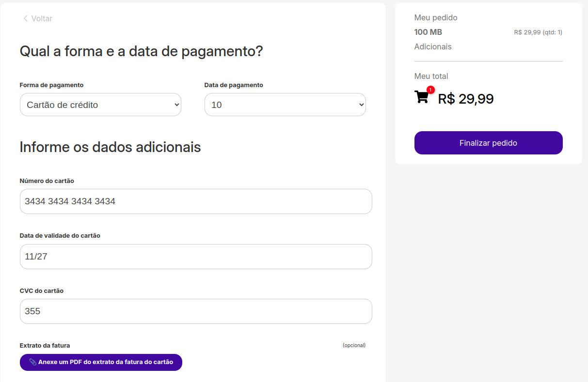Click the red cart item count badge
Image resolution: width=588 pixels, height=382 pixels.
[430, 90]
